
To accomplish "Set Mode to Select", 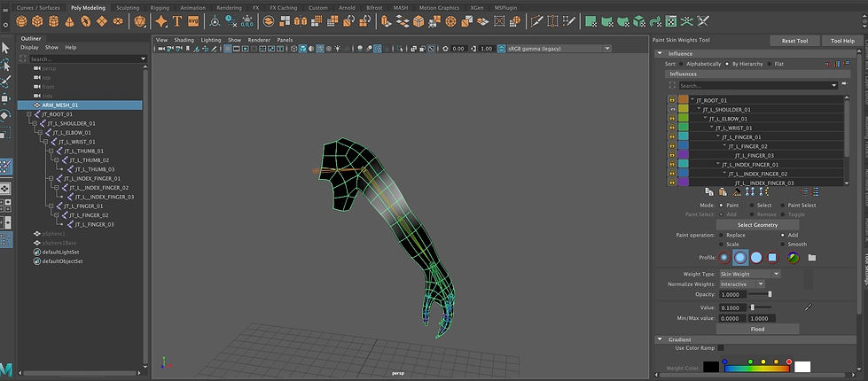I will 752,206.
